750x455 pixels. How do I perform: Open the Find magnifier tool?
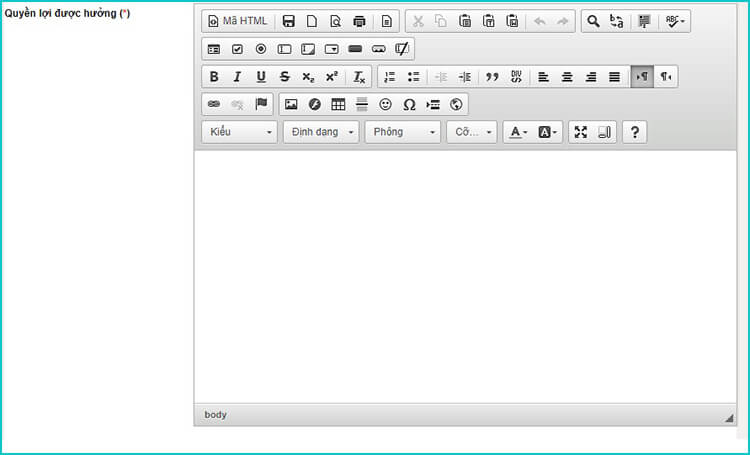coord(594,21)
